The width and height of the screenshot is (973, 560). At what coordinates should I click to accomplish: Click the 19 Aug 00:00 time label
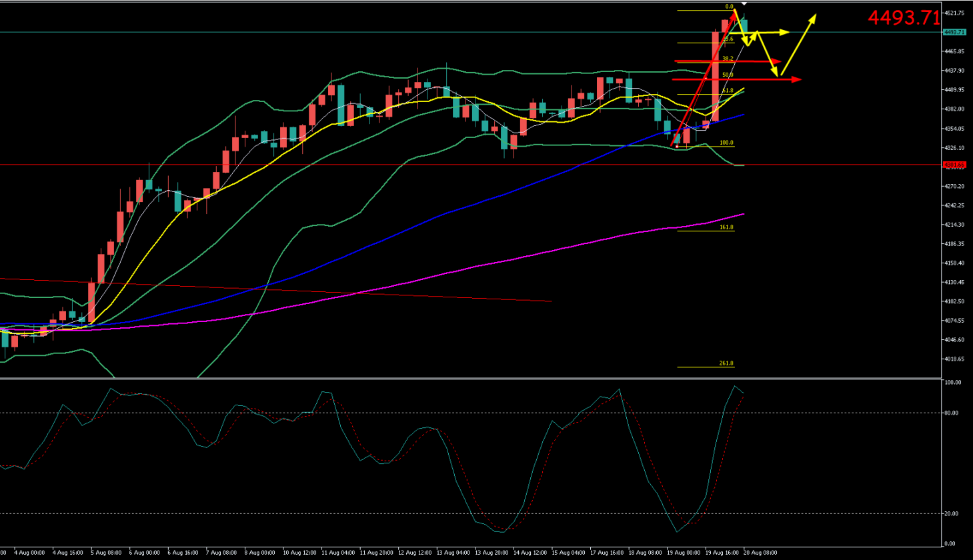[683, 553]
